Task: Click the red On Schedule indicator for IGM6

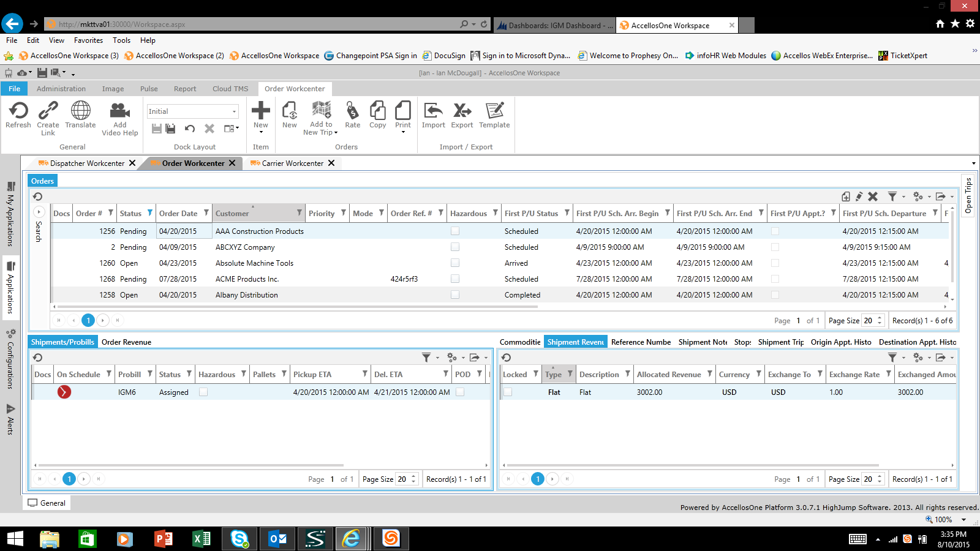Action: [64, 392]
